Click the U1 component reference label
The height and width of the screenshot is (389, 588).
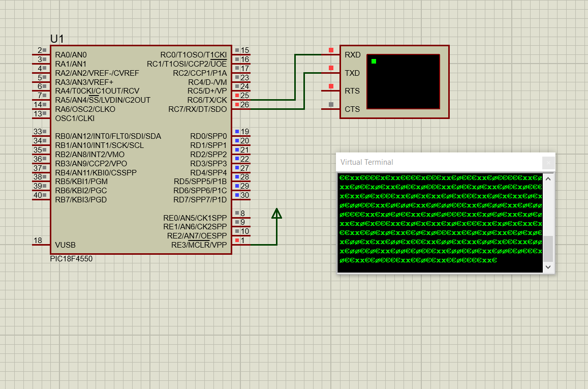pyautogui.click(x=57, y=39)
